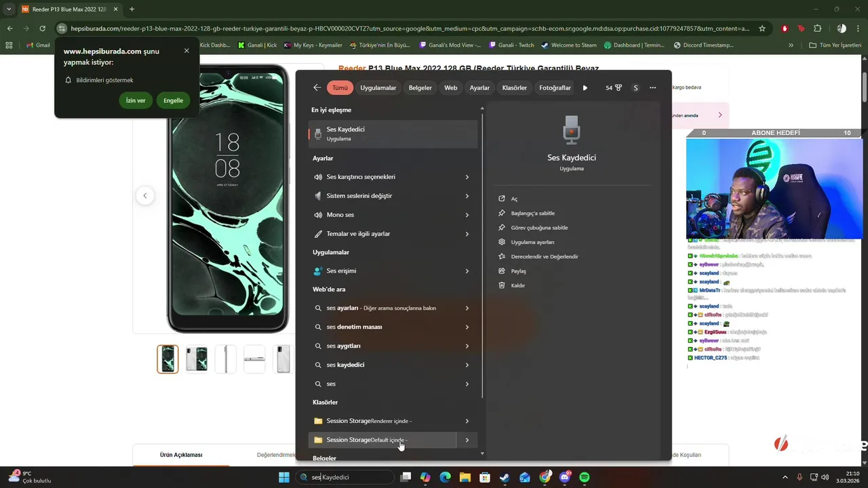Expand the Ses erişimi result arrow
The width and height of the screenshot is (868, 488).
pos(467,271)
